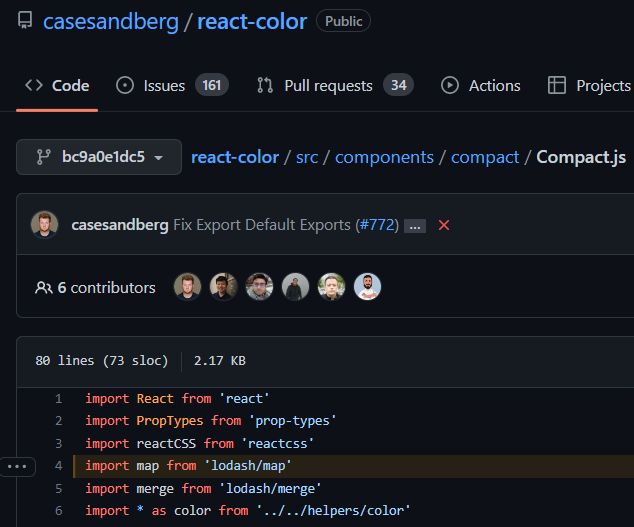Screen dimensions: 634x527
Task: Open casesandberg commit author name
Action: [120, 225]
